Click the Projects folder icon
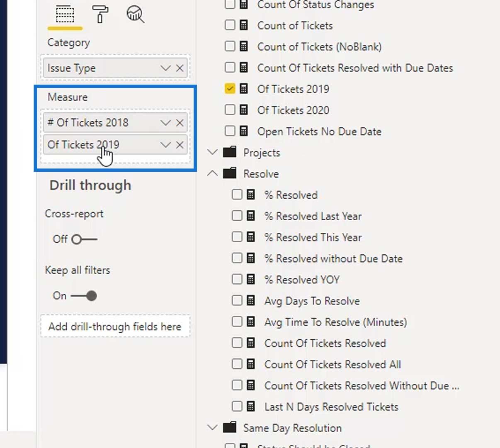 point(229,152)
